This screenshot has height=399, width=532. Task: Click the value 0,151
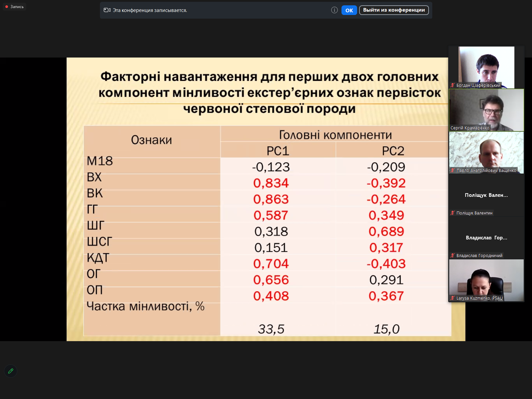tap(271, 247)
